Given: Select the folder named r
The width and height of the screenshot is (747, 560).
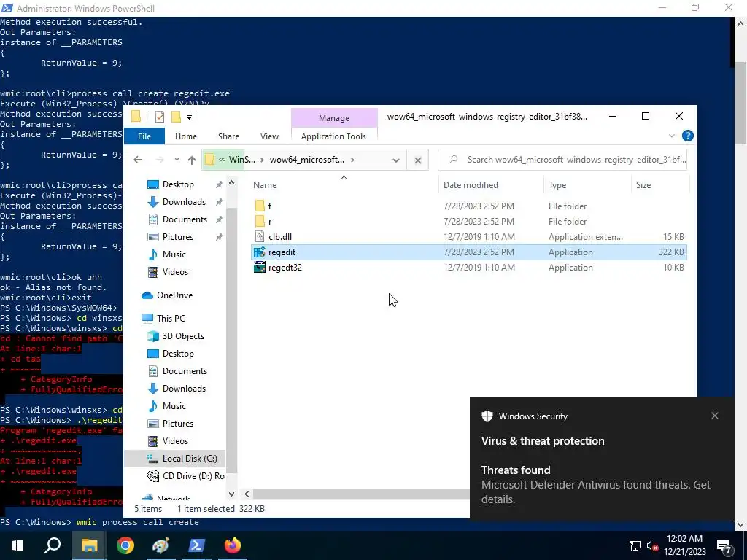Looking at the screenshot, I should (260, 222).
